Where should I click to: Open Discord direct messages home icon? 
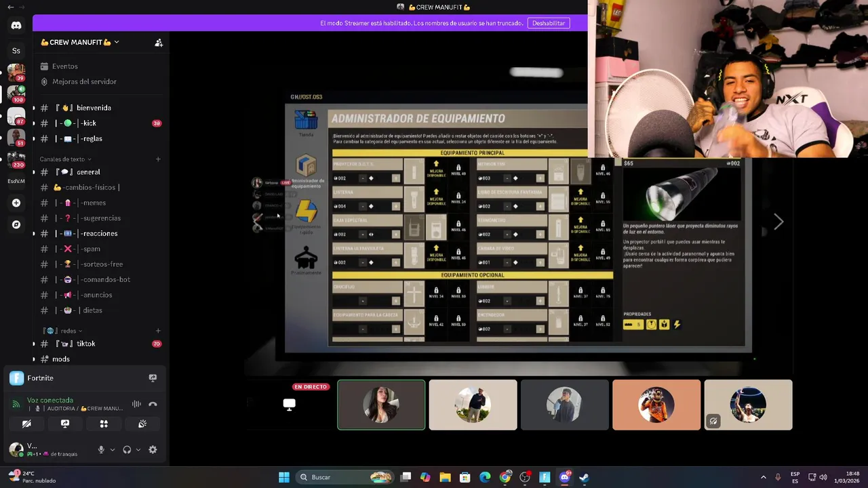(x=16, y=25)
